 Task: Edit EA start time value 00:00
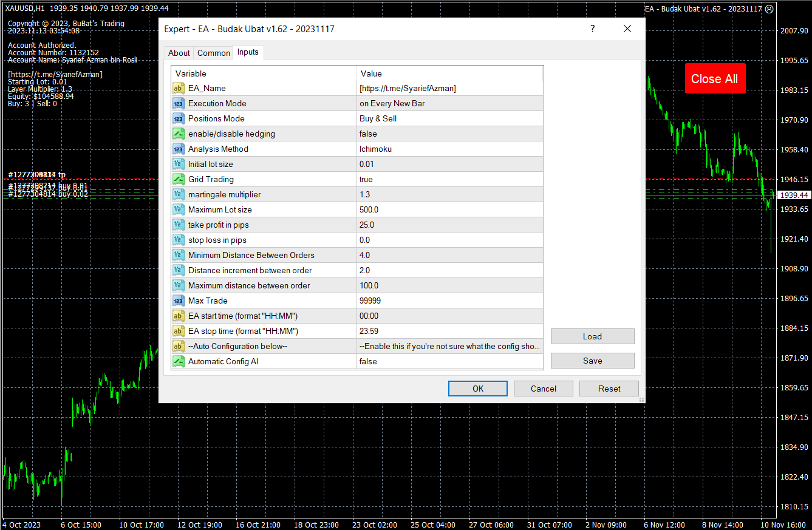pyautogui.click(x=449, y=316)
